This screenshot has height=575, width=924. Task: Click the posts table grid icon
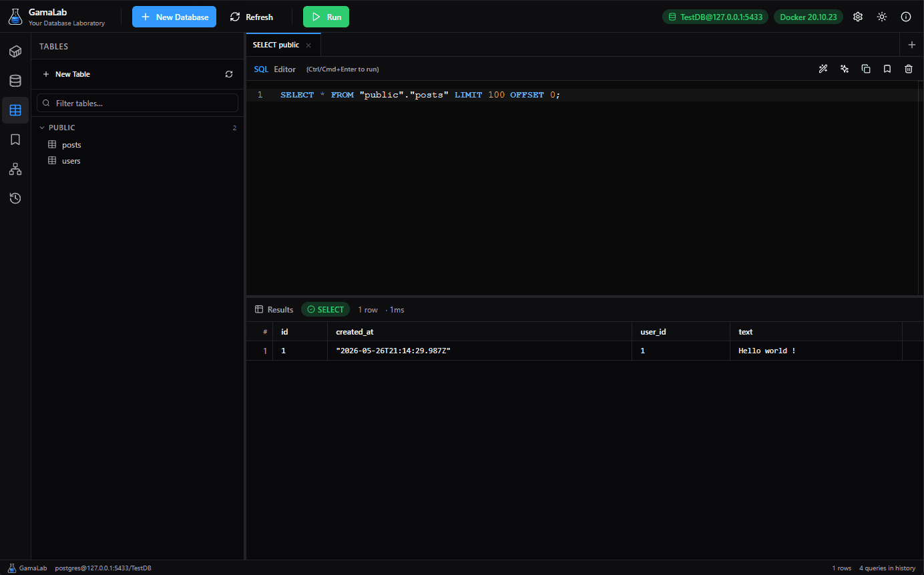coord(53,145)
